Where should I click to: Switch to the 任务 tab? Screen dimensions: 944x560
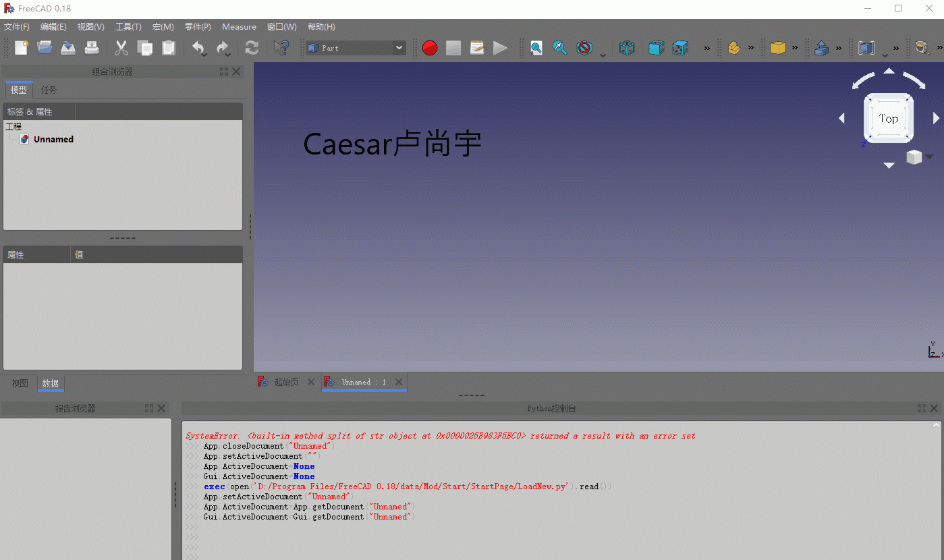pos(49,90)
